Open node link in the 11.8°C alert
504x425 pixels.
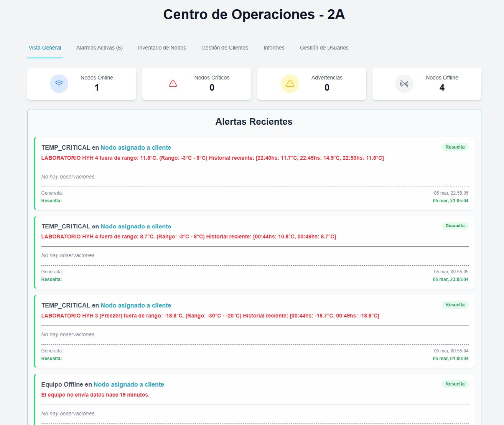pos(136,147)
